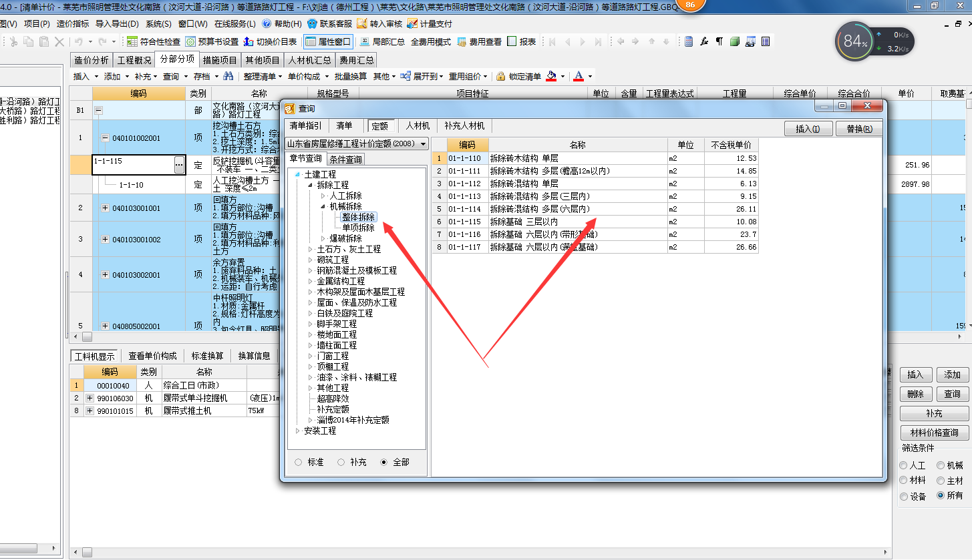The width and height of the screenshot is (972, 560).
Task: Select the 人工 filter radio button
Action: [x=904, y=465]
